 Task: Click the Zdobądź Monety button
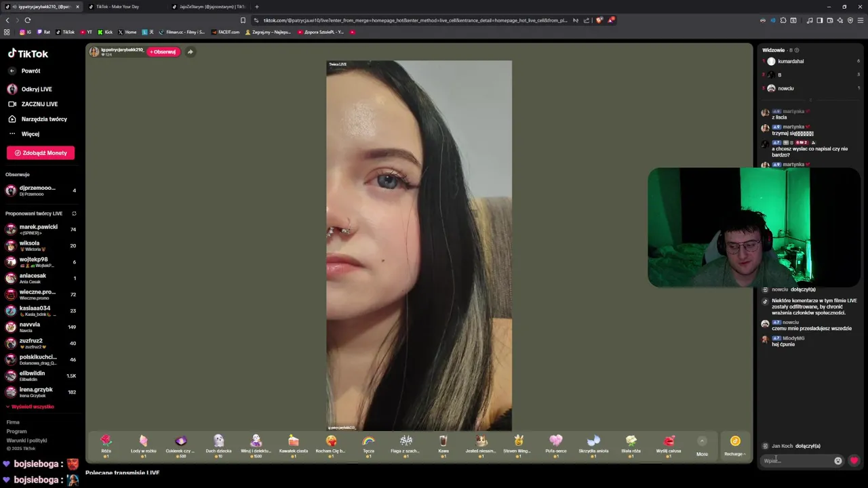tap(41, 153)
